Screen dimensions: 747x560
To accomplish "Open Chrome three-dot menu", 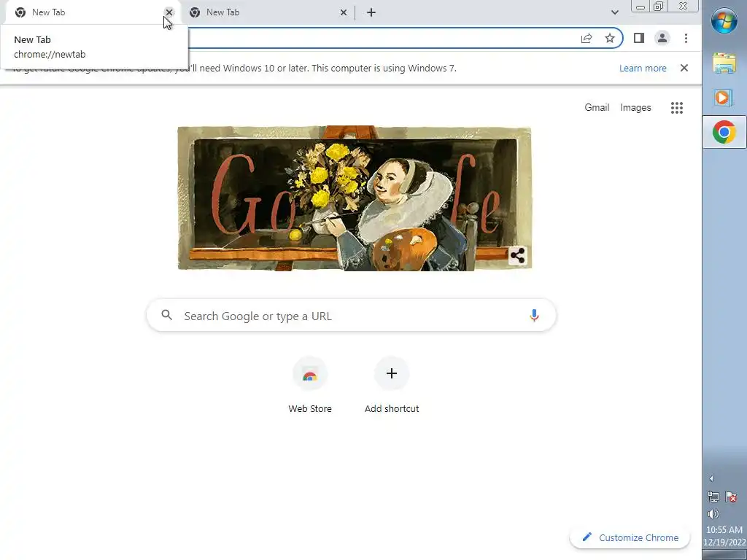I will (686, 38).
